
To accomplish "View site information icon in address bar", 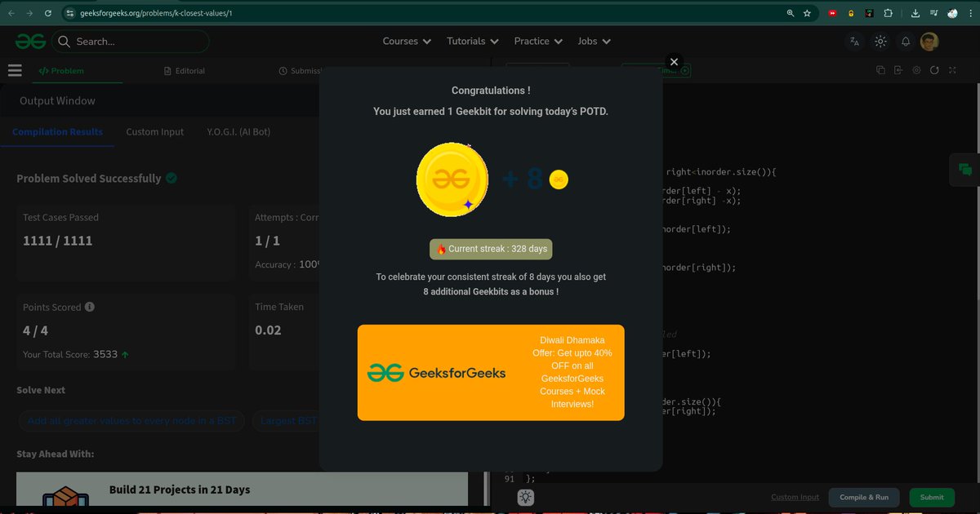I will coord(69,13).
